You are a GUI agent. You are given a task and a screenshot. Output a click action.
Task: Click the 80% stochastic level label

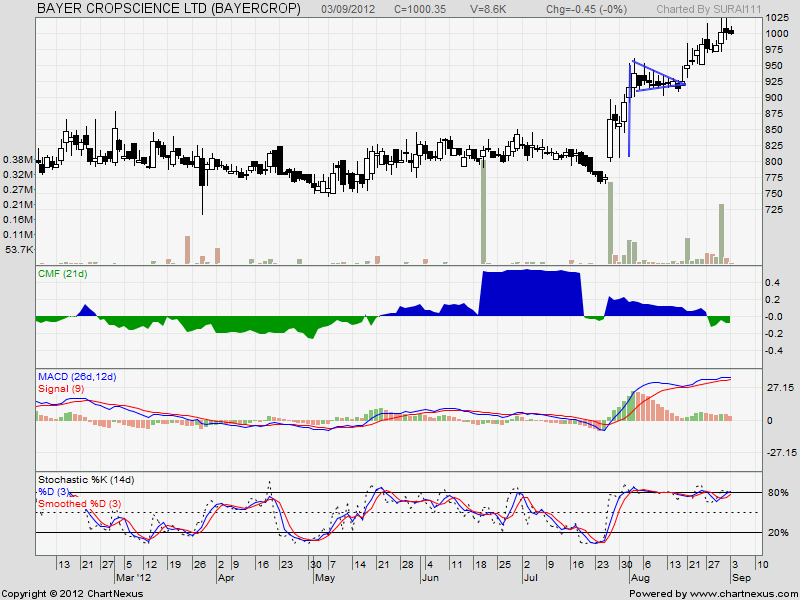tap(778, 493)
